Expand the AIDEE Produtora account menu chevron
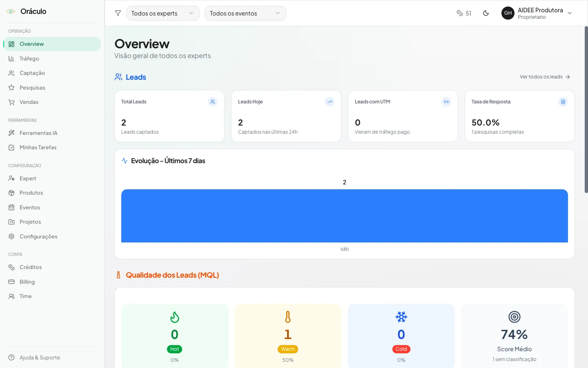 [x=570, y=13]
